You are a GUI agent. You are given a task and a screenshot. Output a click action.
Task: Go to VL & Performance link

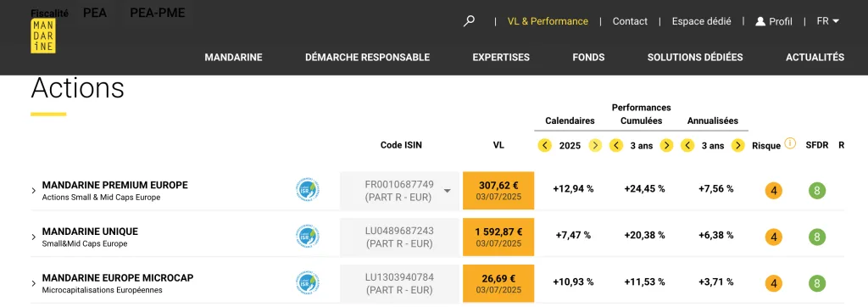[548, 21]
